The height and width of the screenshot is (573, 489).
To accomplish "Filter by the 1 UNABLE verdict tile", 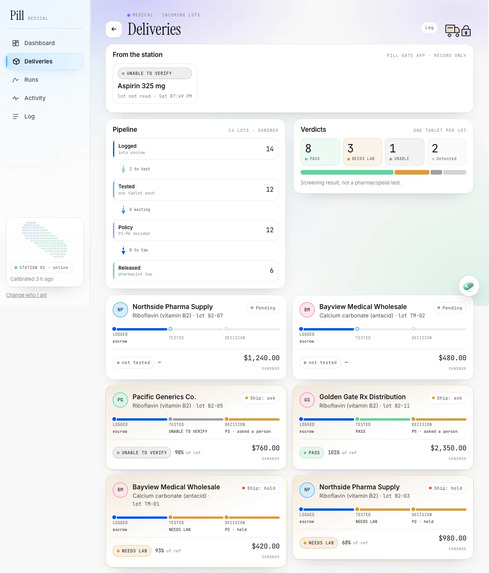I will pos(405,152).
